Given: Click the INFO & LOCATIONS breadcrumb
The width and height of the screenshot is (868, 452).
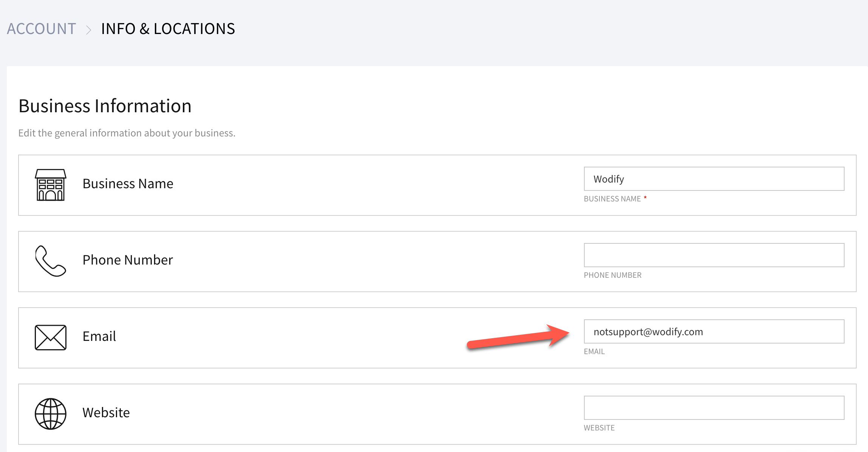Looking at the screenshot, I should click(x=168, y=29).
